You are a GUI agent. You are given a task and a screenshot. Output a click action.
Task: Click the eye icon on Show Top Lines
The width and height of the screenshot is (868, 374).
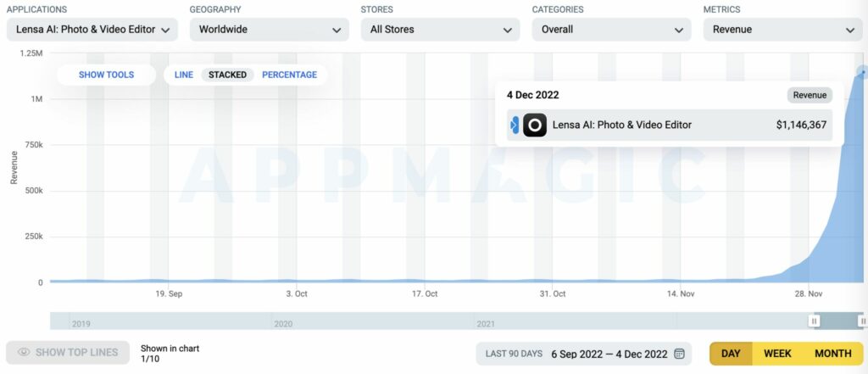coord(24,353)
